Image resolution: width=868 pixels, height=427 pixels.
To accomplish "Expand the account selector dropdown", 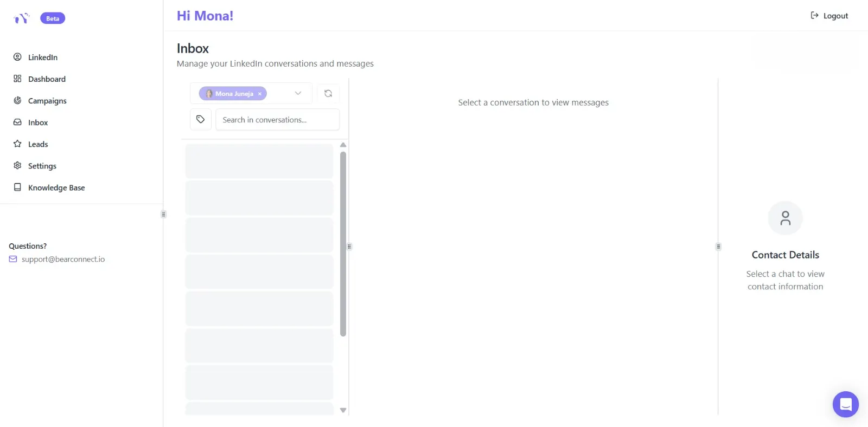I will coord(298,93).
